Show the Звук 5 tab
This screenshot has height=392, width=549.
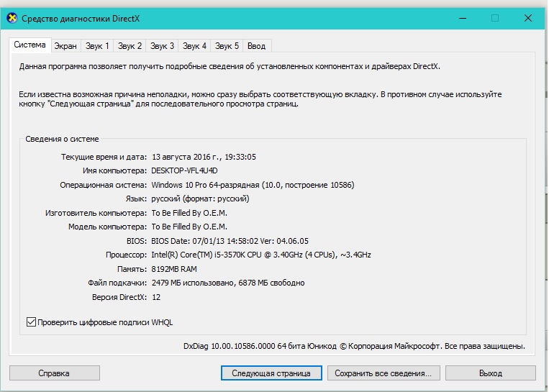point(227,46)
